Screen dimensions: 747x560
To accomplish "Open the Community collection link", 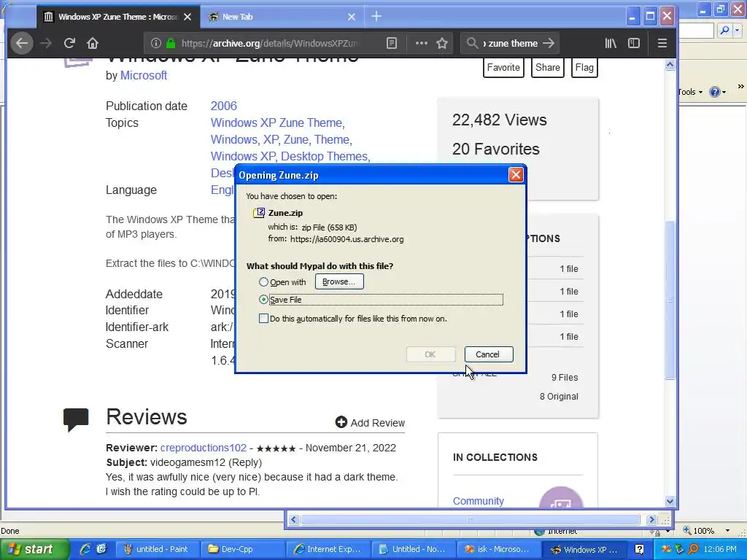I will (x=479, y=501).
